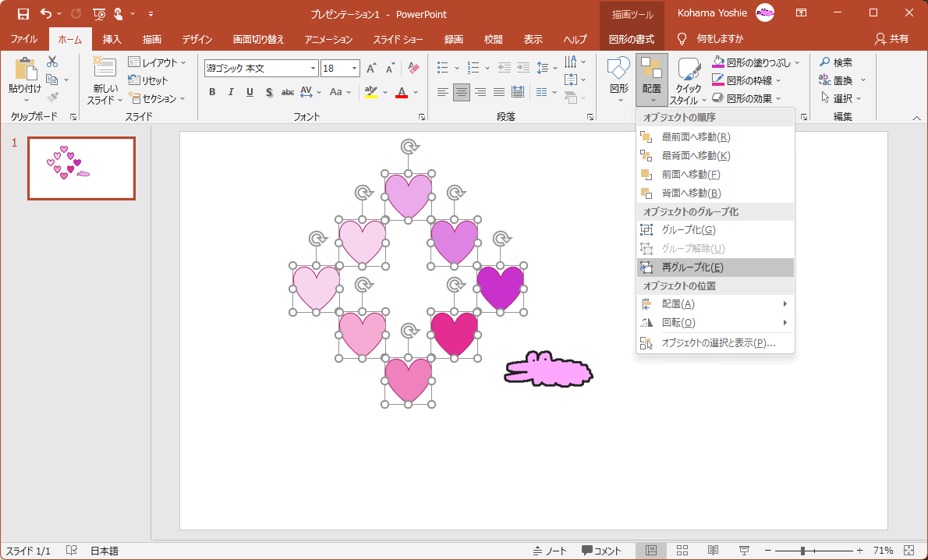Viewport: 928px width, 560px height.
Task: Decrease the font size
Action: pyautogui.click(x=390, y=68)
